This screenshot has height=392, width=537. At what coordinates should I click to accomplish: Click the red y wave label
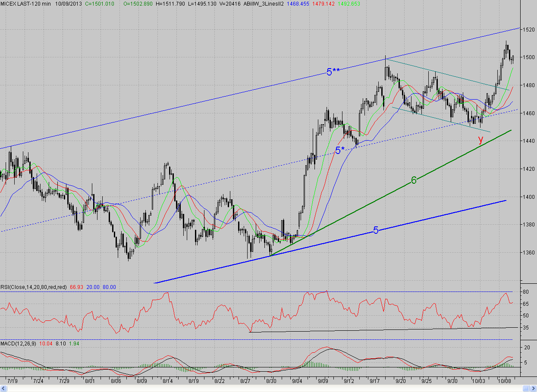[x=480, y=139]
